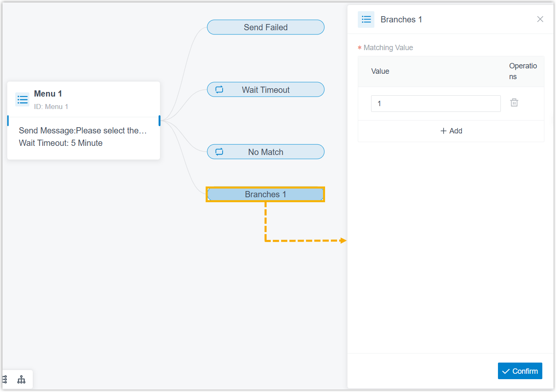Click the Send Message text in Menu 1 card
The height and width of the screenshot is (392, 556).
click(x=83, y=131)
